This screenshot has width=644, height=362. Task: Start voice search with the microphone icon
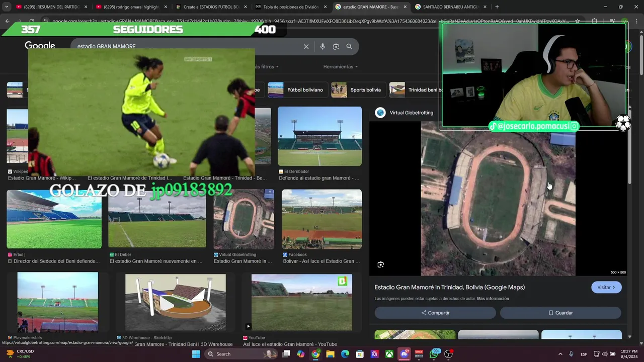pos(323,46)
